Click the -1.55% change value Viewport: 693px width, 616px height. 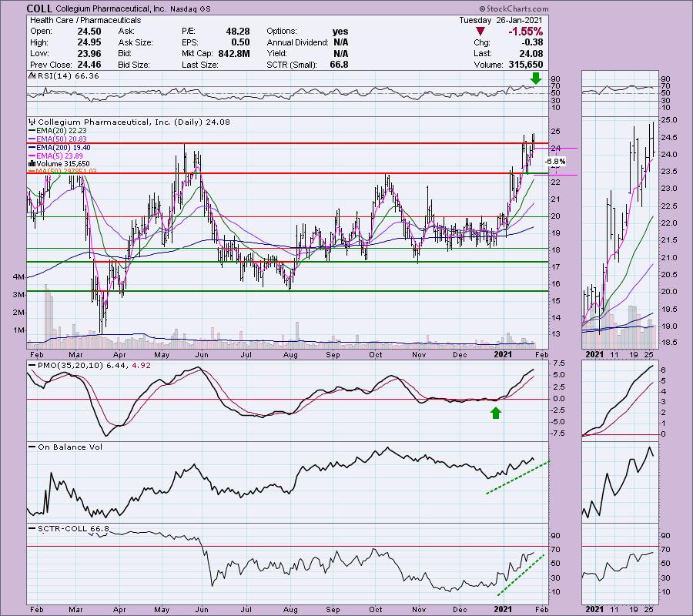525,32
